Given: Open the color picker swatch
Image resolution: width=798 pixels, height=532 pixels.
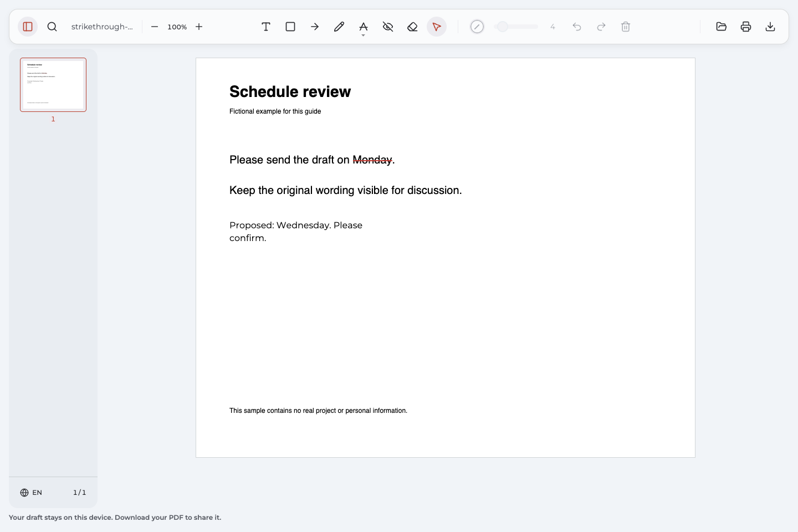Looking at the screenshot, I should [x=477, y=27].
